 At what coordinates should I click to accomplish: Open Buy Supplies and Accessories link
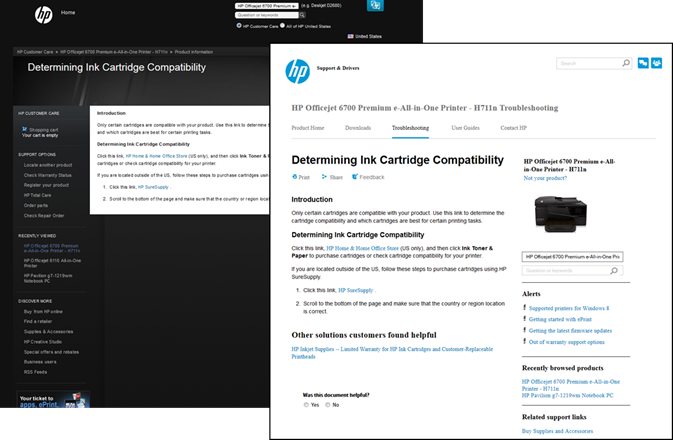(x=557, y=431)
